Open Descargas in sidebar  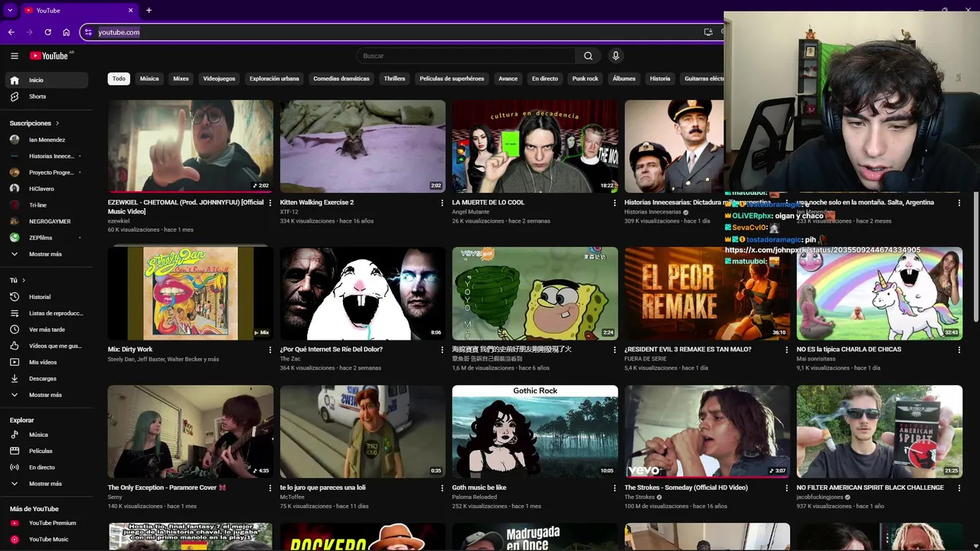(47, 379)
